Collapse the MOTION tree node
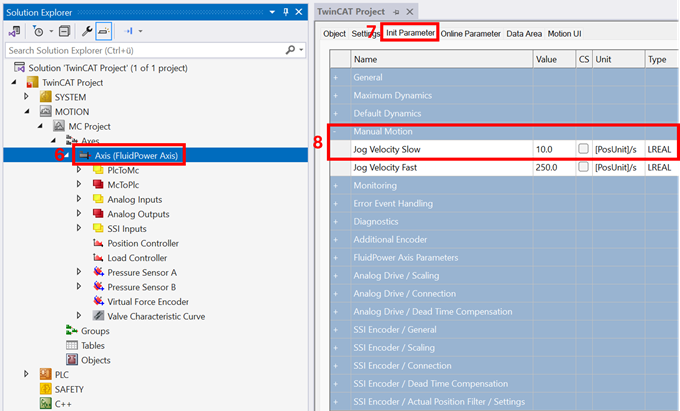The image size is (680, 411). click(27, 111)
